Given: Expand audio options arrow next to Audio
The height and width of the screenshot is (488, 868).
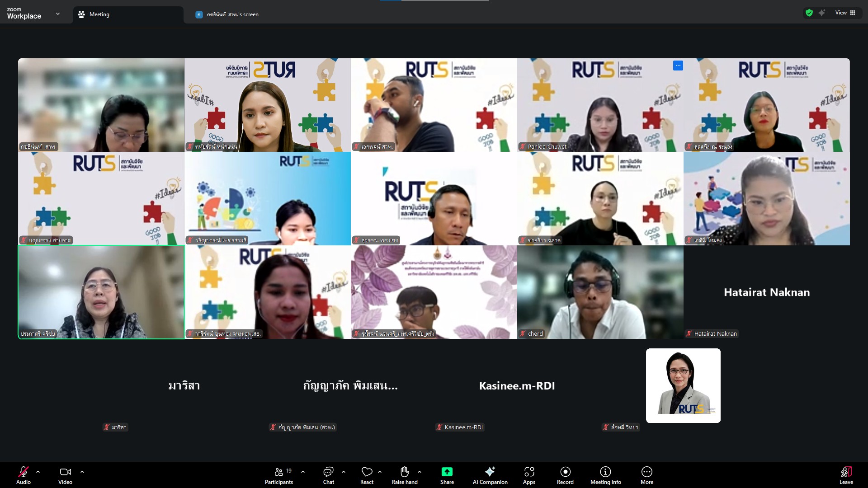Looking at the screenshot, I should [38, 472].
